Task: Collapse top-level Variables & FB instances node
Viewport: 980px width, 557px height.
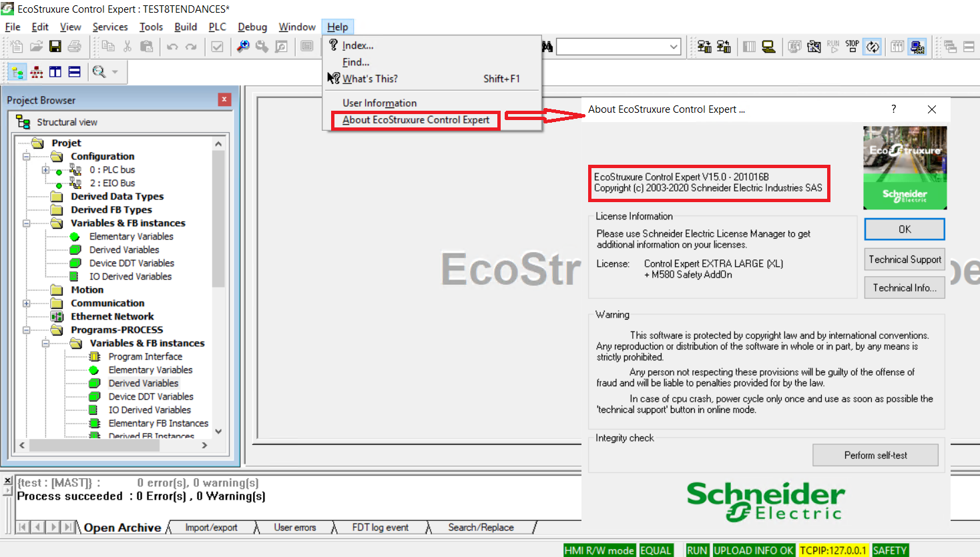Action: point(27,223)
